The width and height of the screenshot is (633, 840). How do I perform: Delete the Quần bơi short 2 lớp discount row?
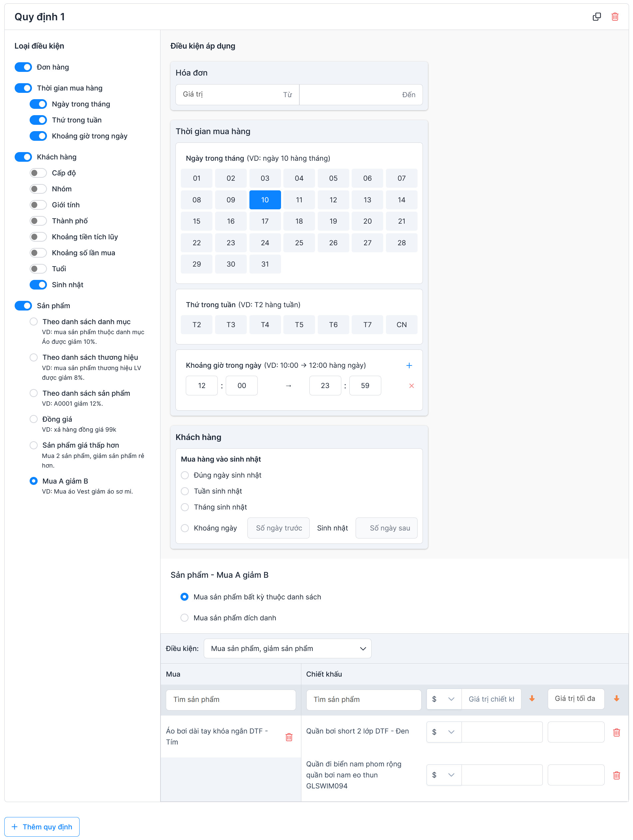[x=616, y=732]
